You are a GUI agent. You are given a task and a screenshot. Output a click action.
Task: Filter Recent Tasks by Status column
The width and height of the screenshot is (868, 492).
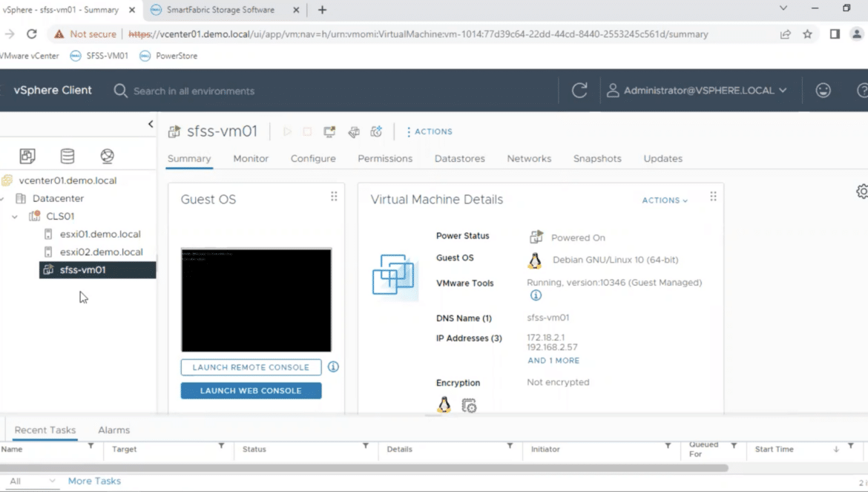pyautogui.click(x=366, y=446)
